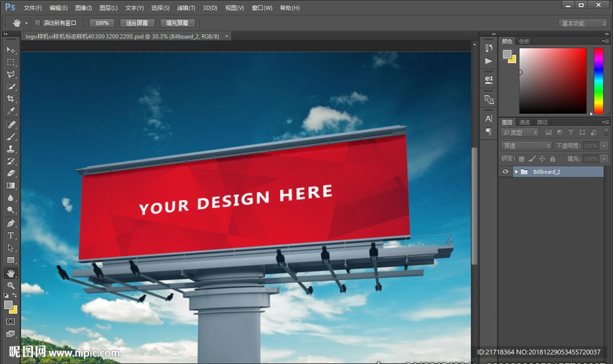Select the Zoom magnifier tool

[11, 286]
